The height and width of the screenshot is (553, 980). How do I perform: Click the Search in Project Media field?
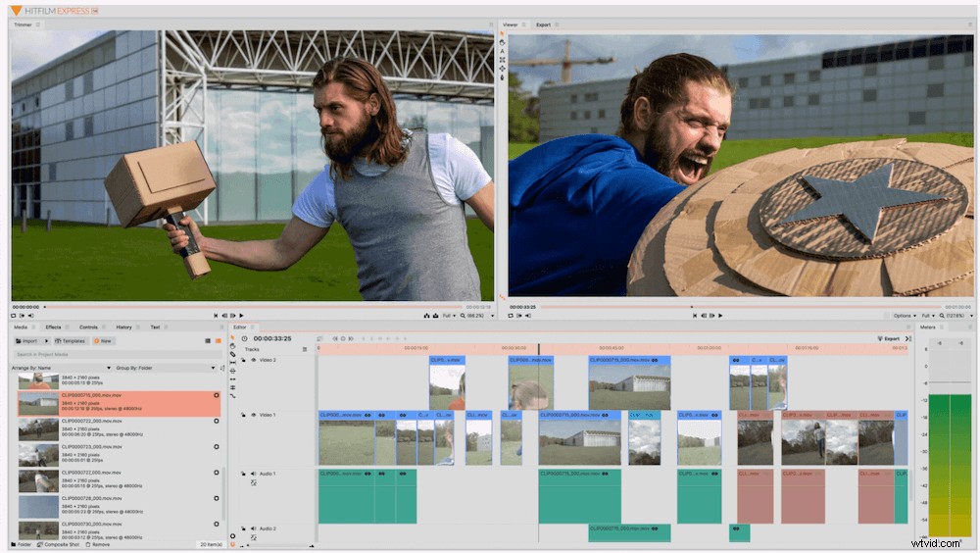coord(118,355)
